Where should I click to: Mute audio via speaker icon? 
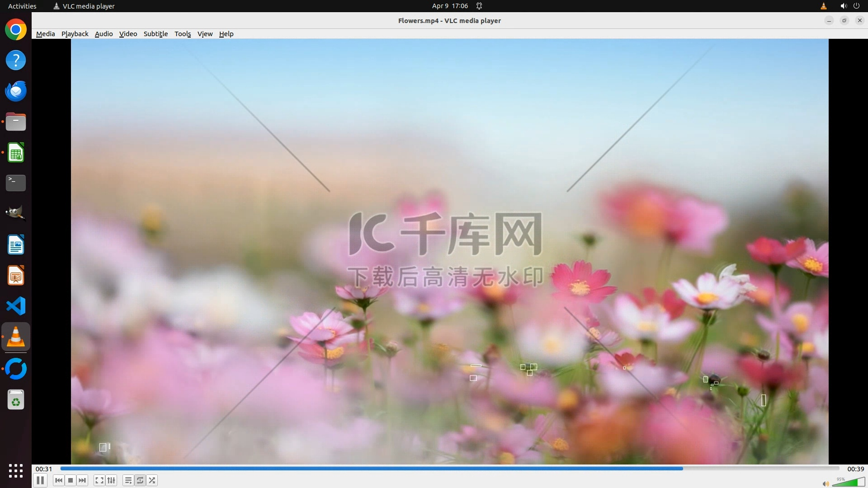826,484
